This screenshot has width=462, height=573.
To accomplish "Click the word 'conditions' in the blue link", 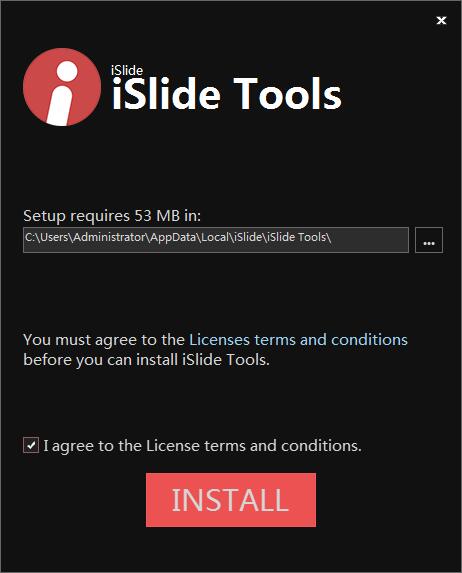I will 369,340.
